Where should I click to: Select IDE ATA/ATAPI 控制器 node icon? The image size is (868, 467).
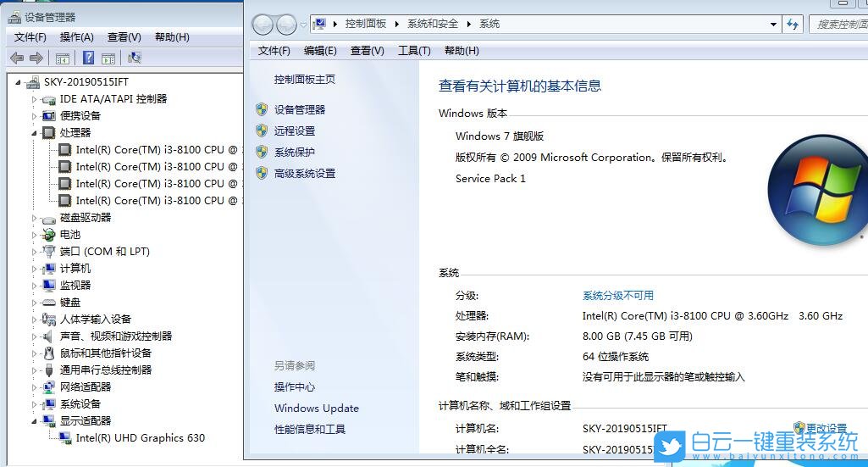(49, 100)
